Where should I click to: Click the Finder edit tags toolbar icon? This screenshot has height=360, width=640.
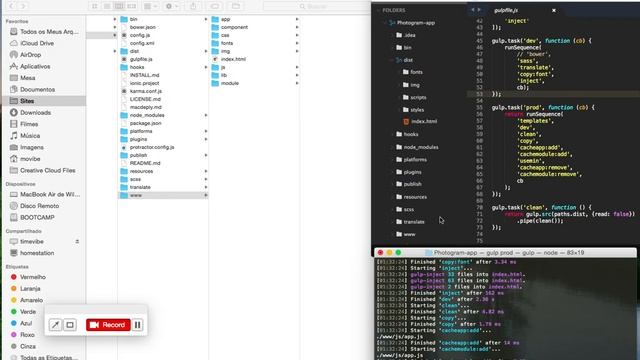coord(215,6)
